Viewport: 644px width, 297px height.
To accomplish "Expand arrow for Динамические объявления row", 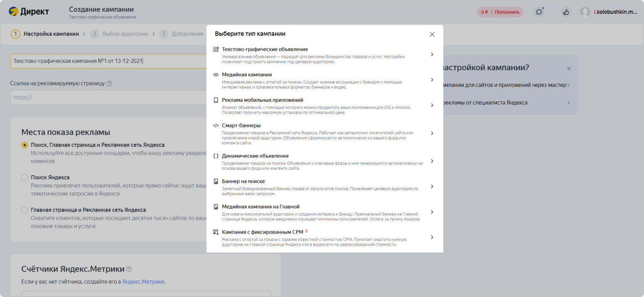I will tap(432, 161).
